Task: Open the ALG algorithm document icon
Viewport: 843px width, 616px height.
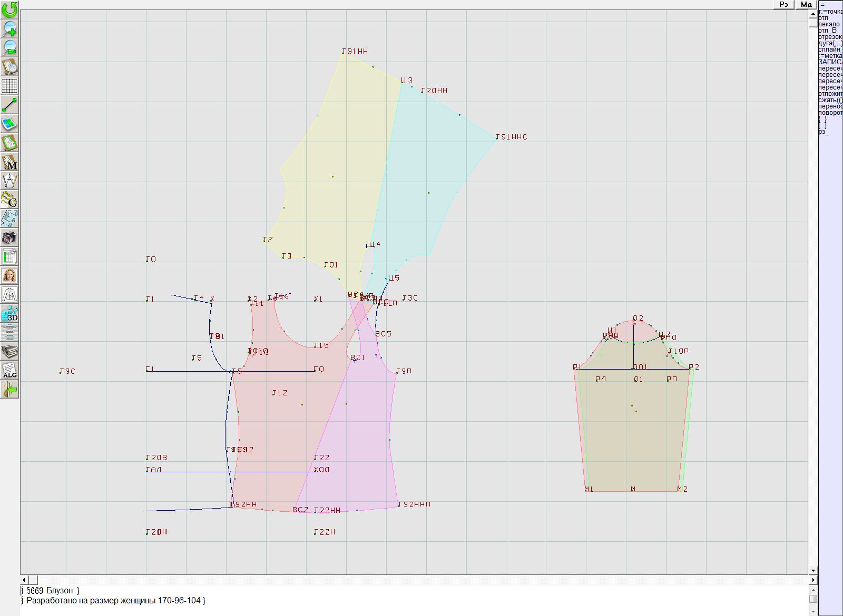Action: click(9, 370)
